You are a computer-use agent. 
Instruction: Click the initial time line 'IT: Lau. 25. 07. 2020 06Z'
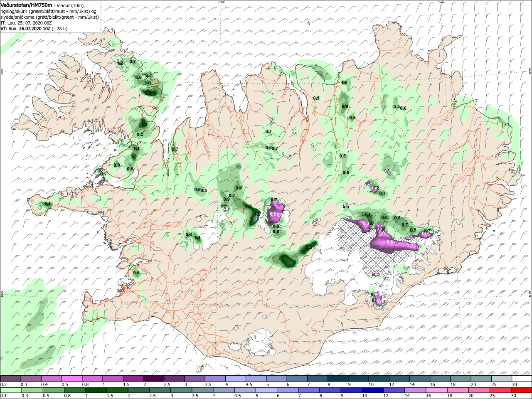25,23
